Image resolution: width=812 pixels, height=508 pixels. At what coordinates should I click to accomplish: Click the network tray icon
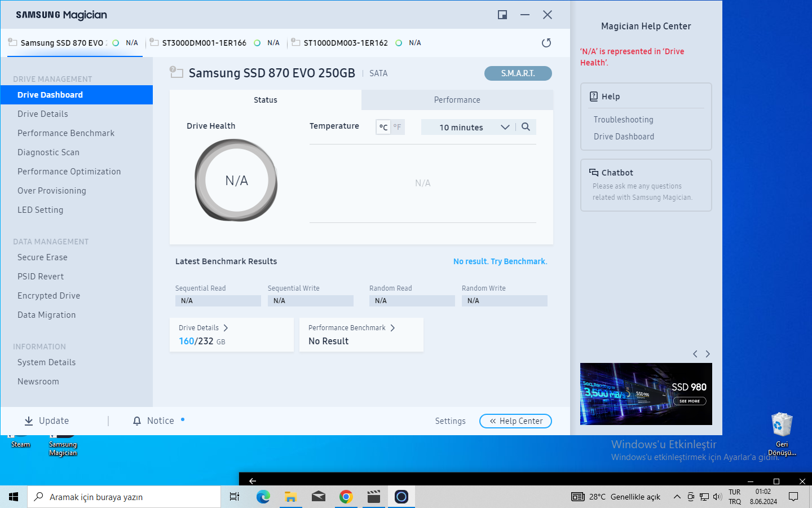tap(704, 497)
